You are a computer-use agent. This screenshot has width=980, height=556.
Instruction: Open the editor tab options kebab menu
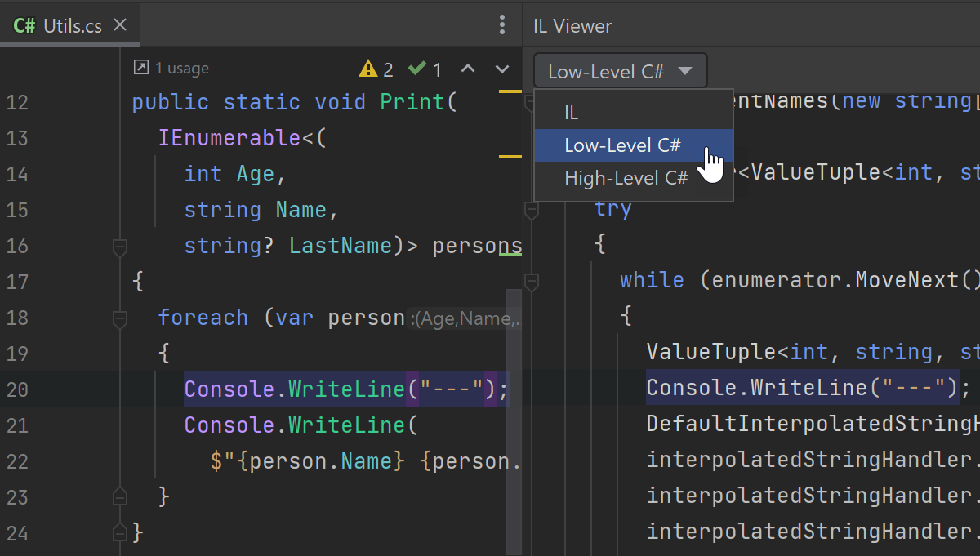(501, 25)
